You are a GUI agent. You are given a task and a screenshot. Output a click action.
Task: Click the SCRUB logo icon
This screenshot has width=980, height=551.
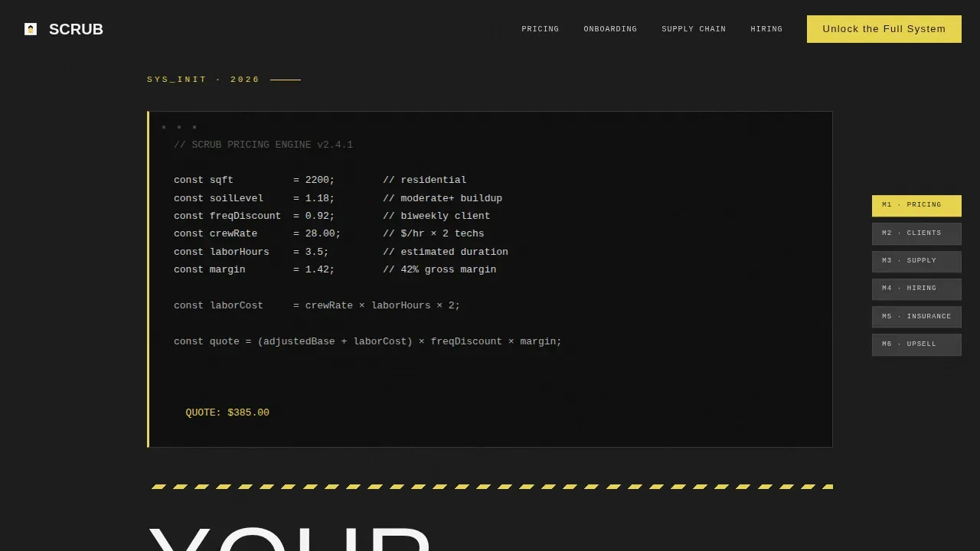point(31,29)
